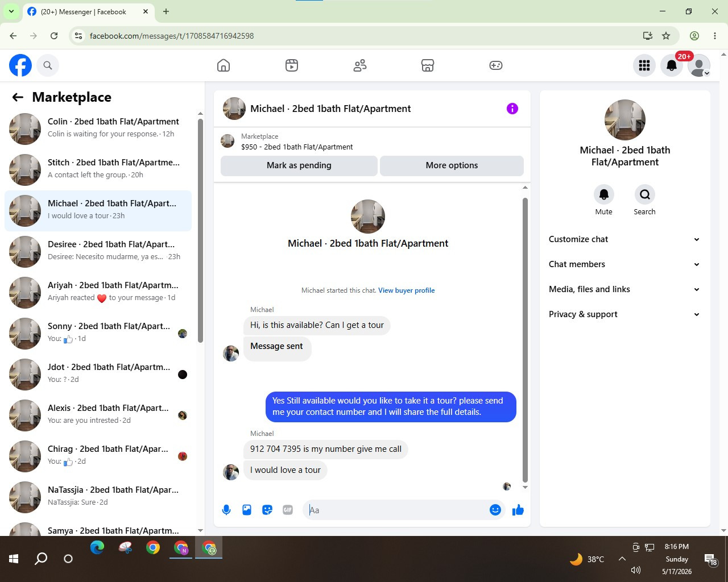
Task: Close the Messenger | Facebook tab
Action: tap(146, 11)
